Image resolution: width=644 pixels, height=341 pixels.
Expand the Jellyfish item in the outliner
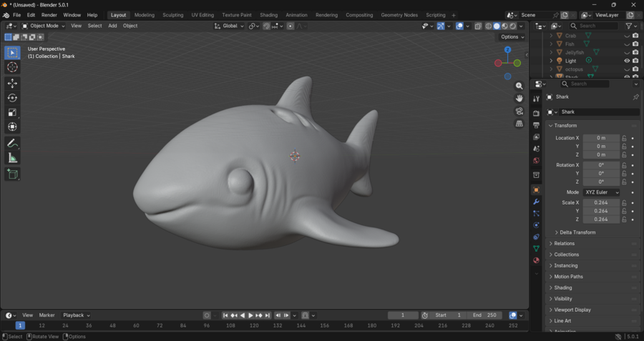pyautogui.click(x=551, y=52)
